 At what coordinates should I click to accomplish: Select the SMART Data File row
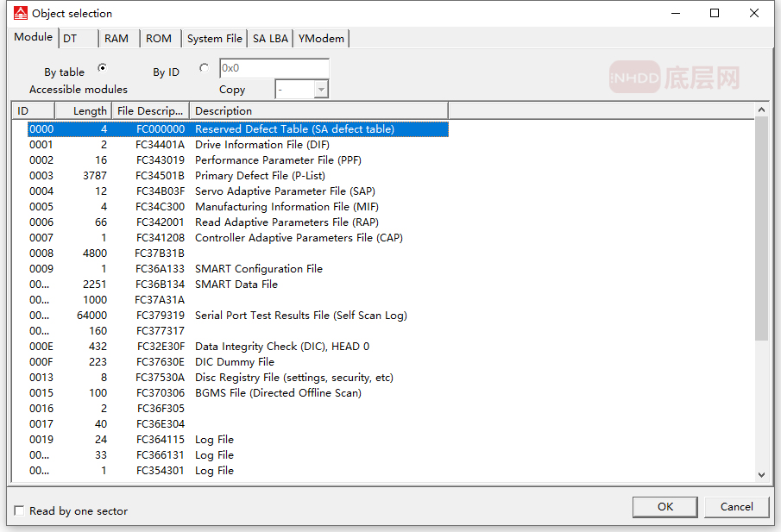(x=236, y=285)
